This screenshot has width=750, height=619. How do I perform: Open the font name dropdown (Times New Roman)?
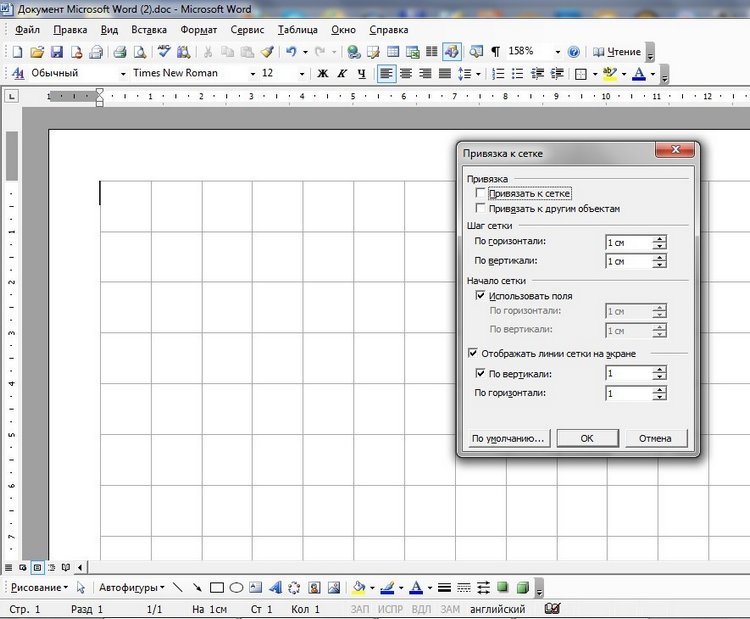tap(253, 74)
